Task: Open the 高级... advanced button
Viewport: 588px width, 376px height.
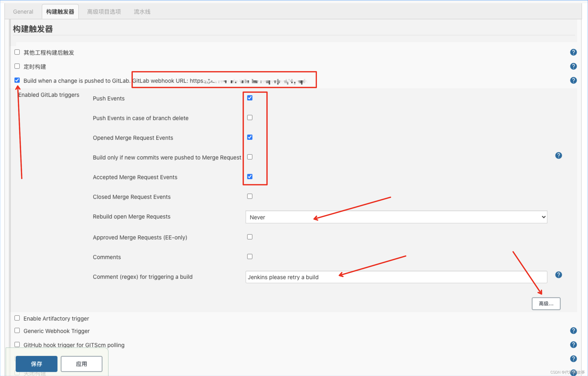Action: point(546,303)
